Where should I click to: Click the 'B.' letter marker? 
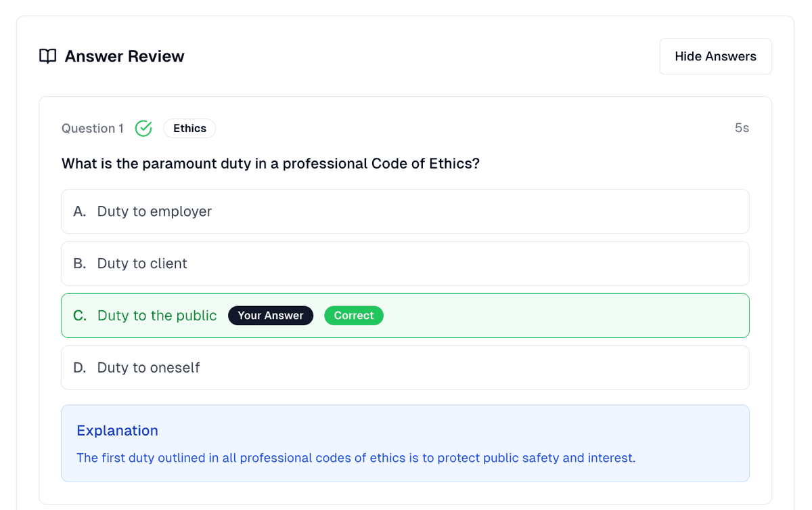pos(80,263)
